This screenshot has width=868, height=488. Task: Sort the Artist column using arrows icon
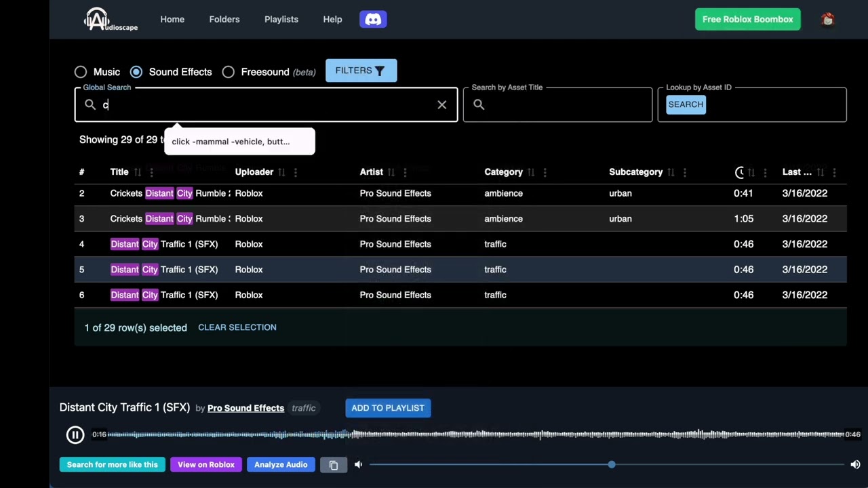[x=391, y=172]
